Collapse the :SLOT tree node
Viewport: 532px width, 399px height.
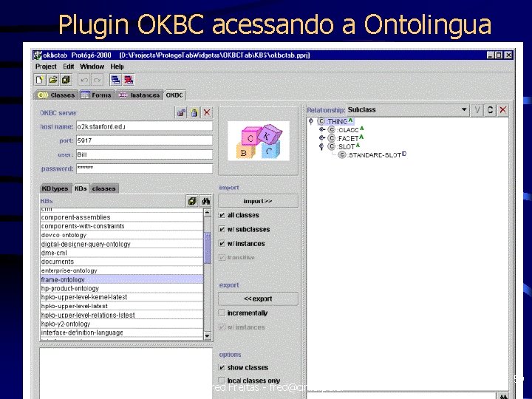[321, 146]
